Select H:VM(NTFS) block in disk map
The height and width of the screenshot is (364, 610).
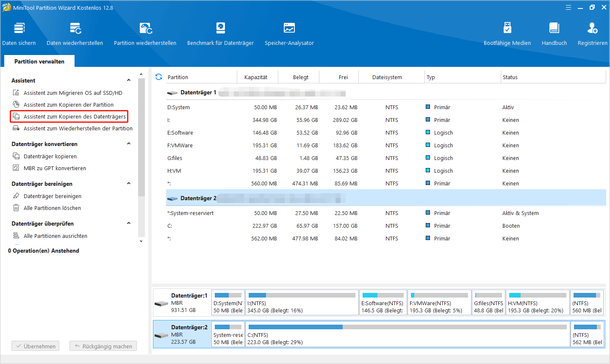[538, 303]
